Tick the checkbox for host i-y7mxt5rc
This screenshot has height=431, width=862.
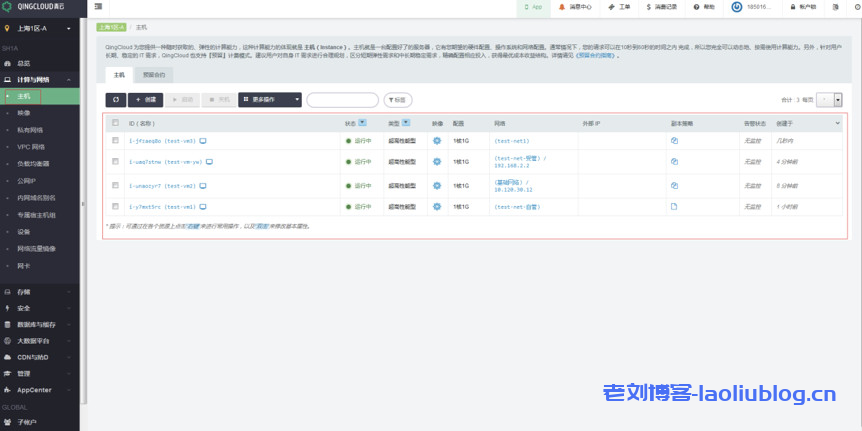click(x=116, y=207)
